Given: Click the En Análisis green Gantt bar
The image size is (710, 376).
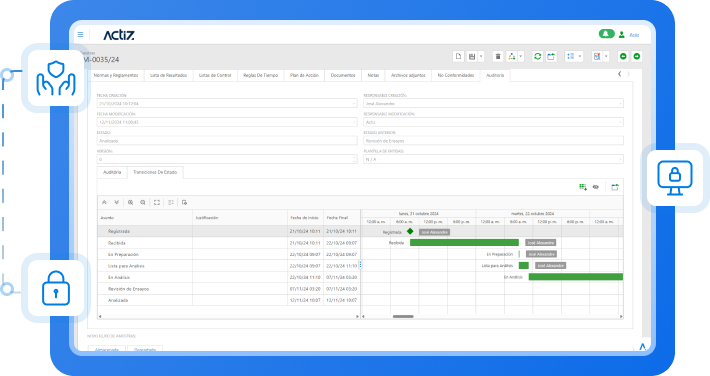Looking at the screenshot, I should [576, 277].
